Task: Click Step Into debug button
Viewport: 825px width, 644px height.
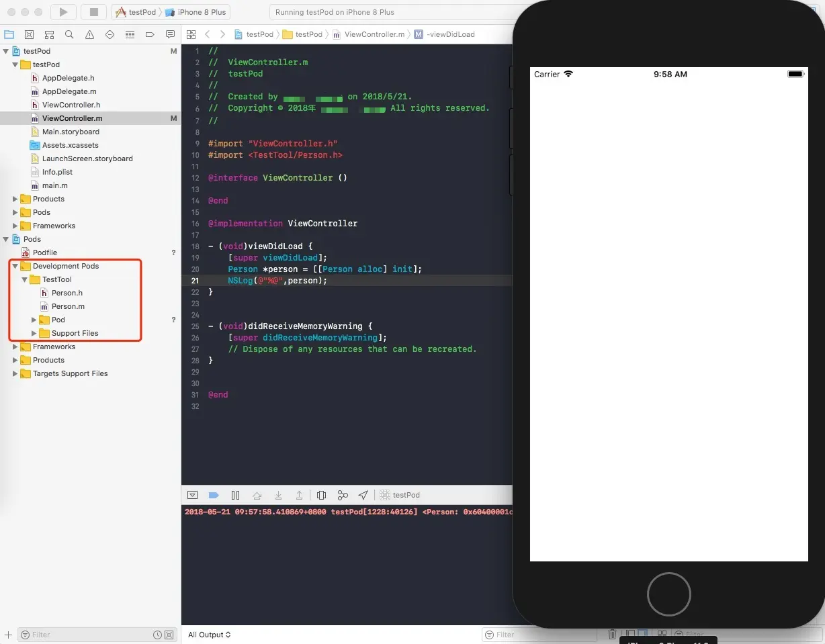Action: pyautogui.click(x=278, y=495)
